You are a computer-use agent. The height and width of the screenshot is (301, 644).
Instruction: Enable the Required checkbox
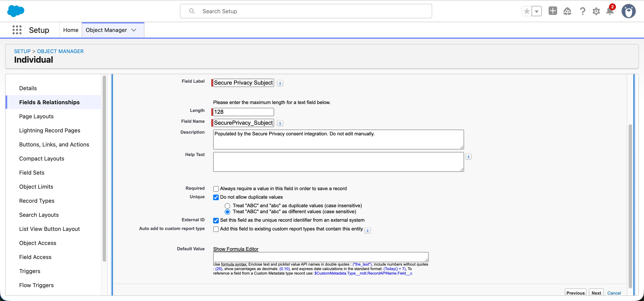pyautogui.click(x=216, y=189)
